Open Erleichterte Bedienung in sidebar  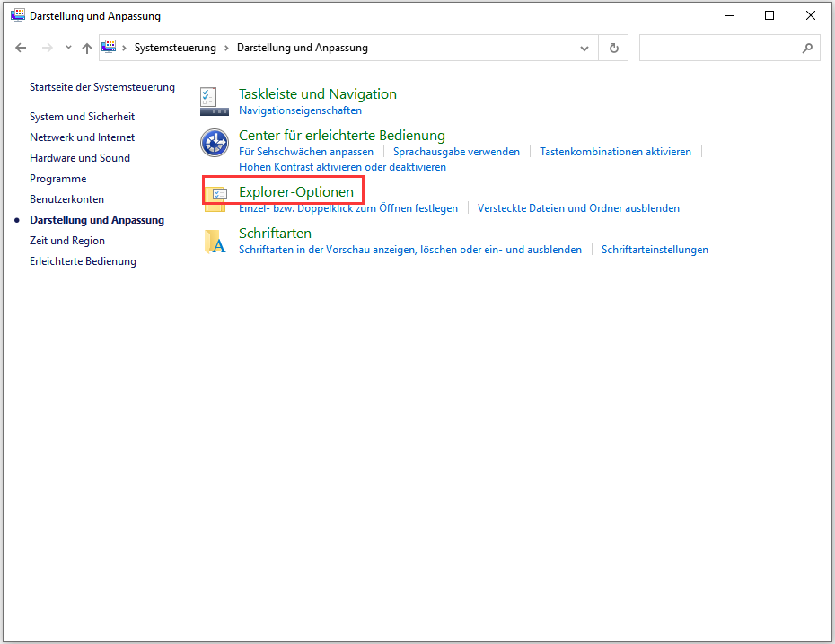83,261
